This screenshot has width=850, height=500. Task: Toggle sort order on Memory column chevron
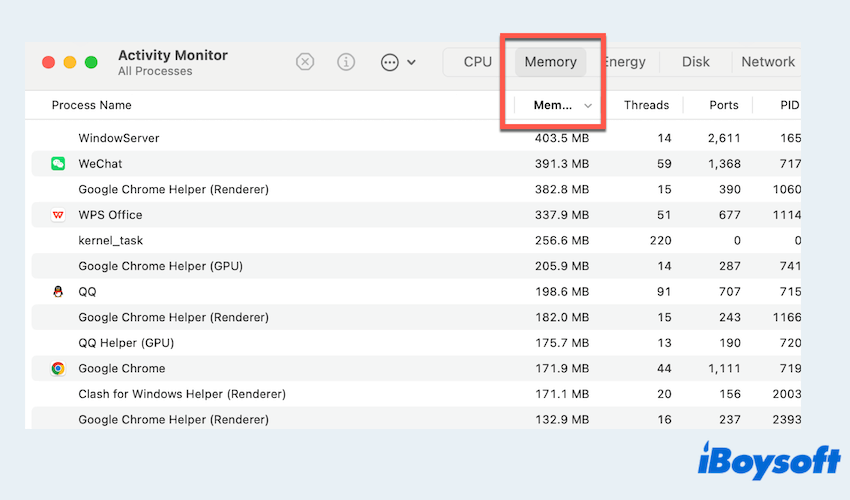pos(588,105)
